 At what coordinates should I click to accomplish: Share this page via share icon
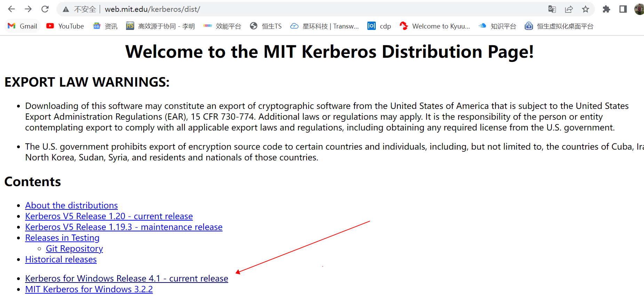point(569,9)
